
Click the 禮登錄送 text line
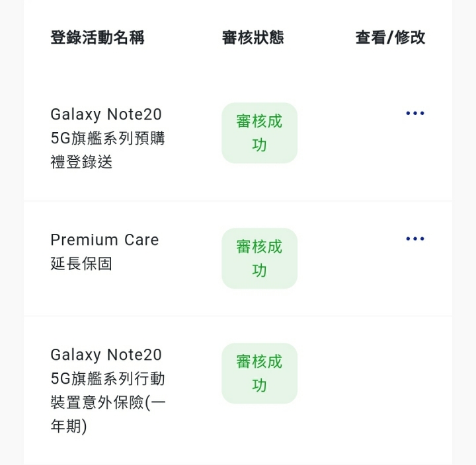coord(81,162)
